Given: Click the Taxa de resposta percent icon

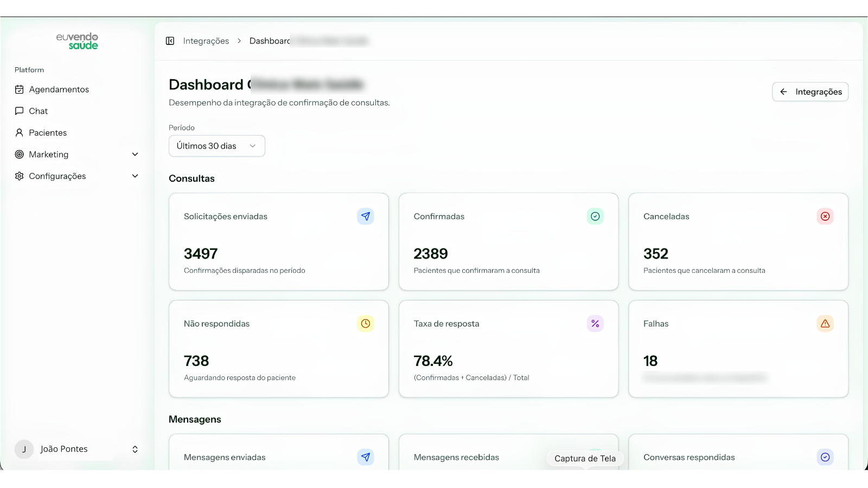Looking at the screenshot, I should click(595, 324).
